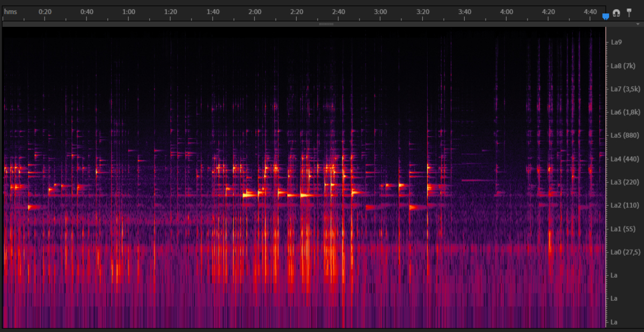Move to the 4:40 mark on the ruler
Image resolution: width=644 pixels, height=332 pixels.
[x=590, y=12]
